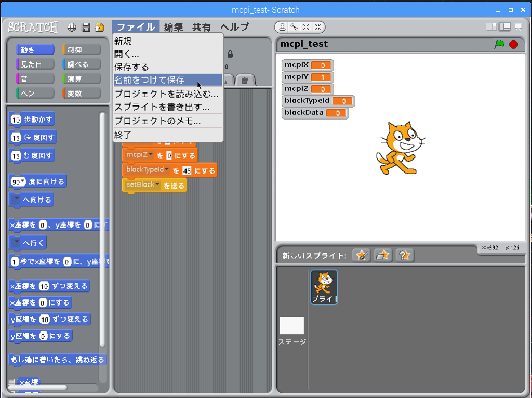Select the grow sprite tool
The image size is (532, 398).
(306, 27)
